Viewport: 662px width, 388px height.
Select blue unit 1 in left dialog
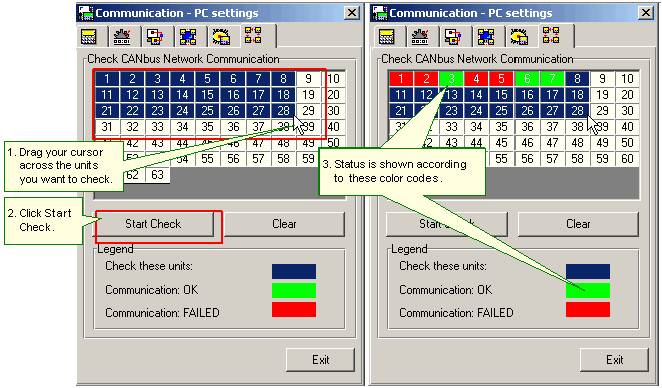pos(107,79)
